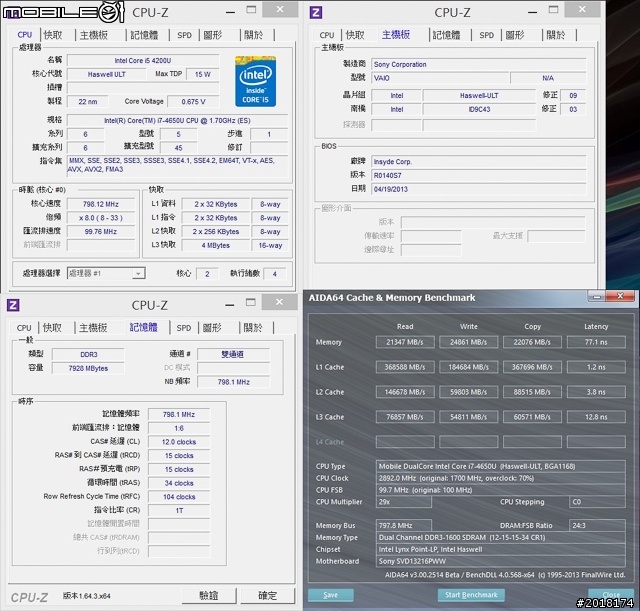Image resolution: width=640 pixels, height=611 pixels.
Task: Open SPD tab in memory CPU-Z window
Action: pos(184,328)
